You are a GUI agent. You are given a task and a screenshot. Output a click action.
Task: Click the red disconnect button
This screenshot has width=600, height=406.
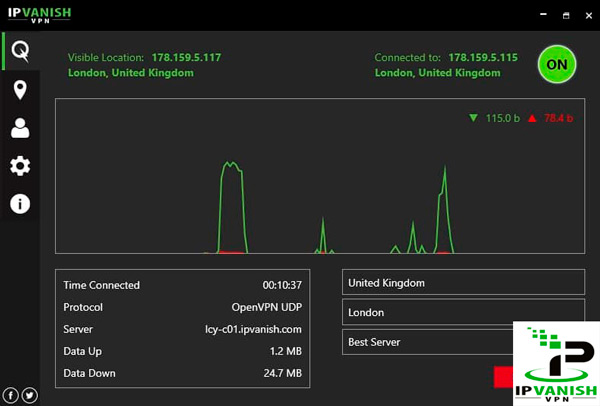(503, 377)
